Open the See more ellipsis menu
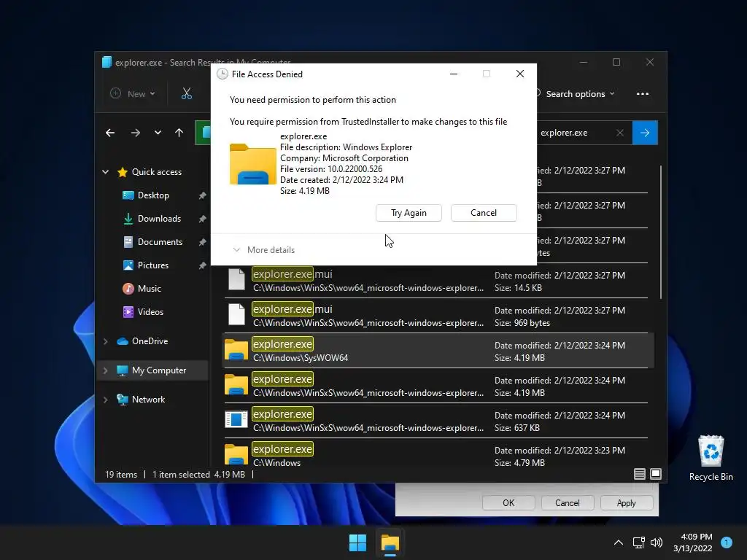This screenshot has width=747, height=560. pos(642,94)
